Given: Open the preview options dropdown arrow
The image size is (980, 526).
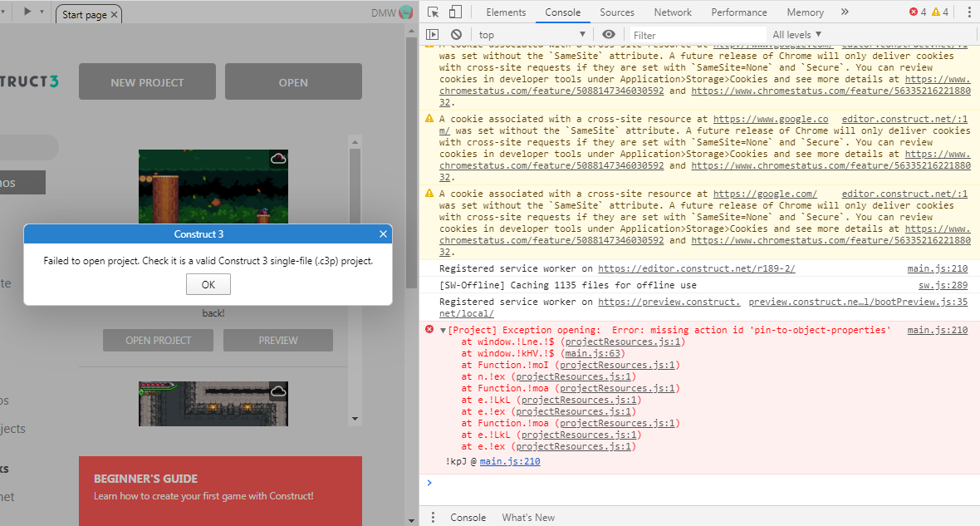Looking at the screenshot, I should pyautogui.click(x=42, y=12).
